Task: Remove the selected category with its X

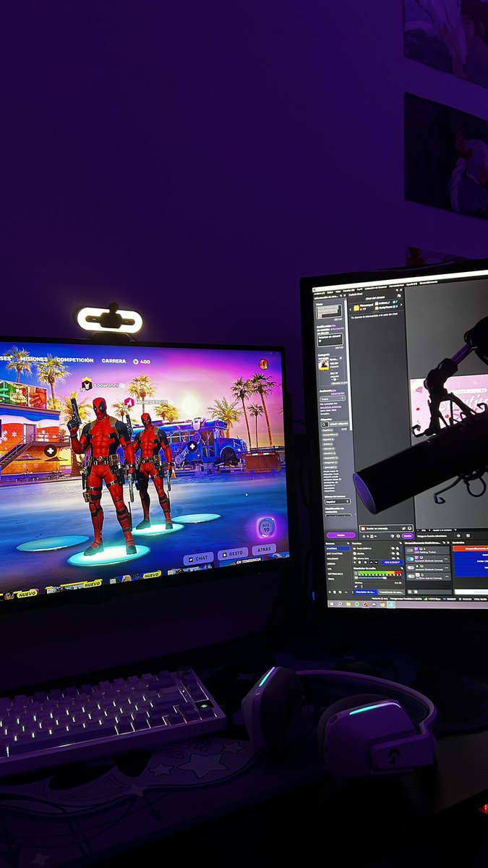Action: [x=341, y=358]
